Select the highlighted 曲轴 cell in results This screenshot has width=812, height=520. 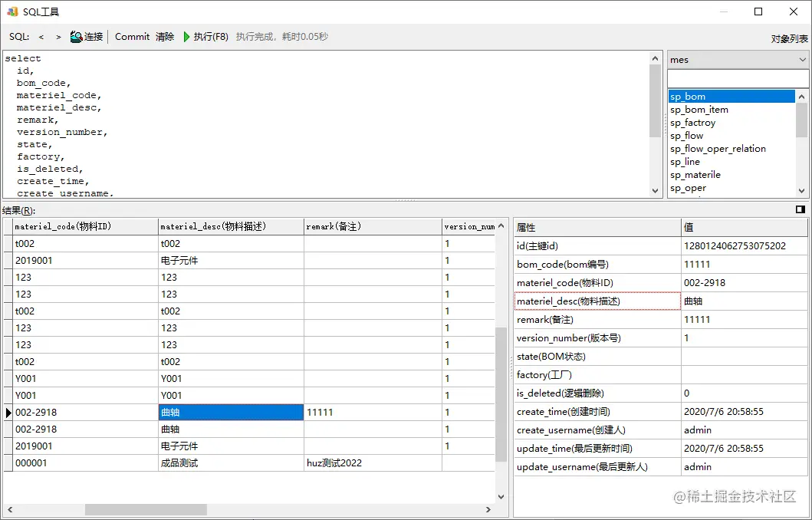point(231,413)
